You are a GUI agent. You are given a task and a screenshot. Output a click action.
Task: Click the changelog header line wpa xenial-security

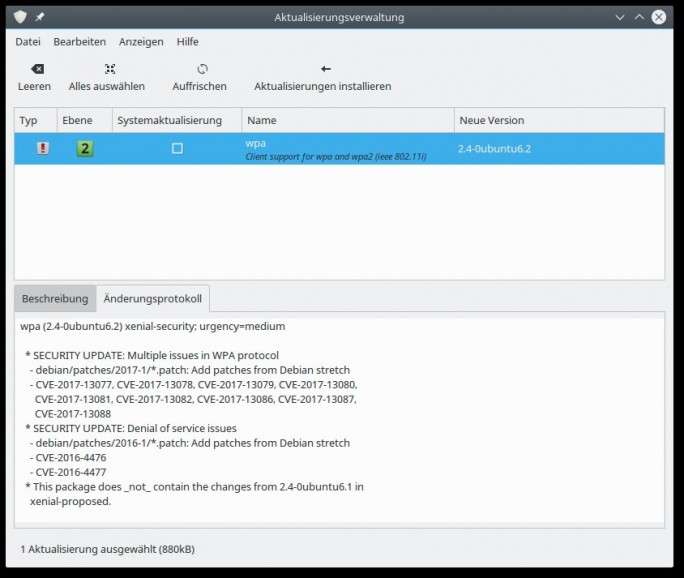pos(153,326)
